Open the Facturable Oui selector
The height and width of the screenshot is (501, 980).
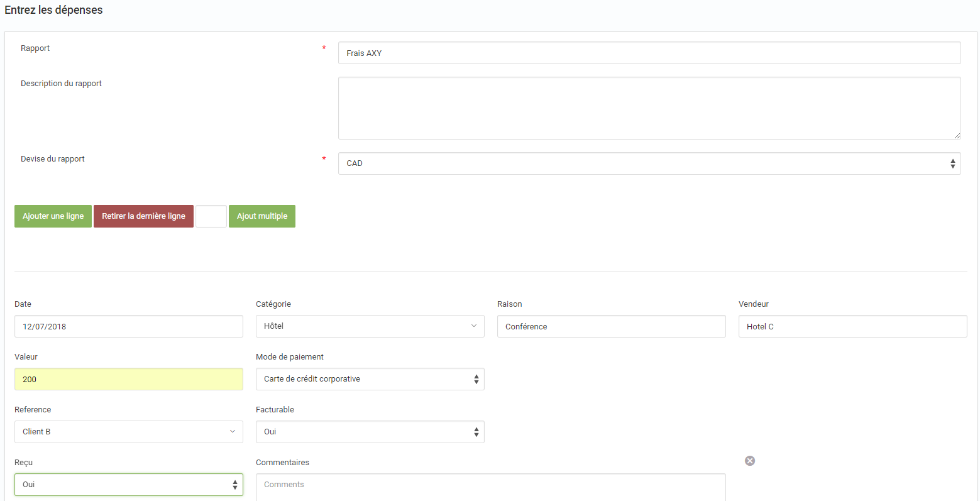(370, 432)
